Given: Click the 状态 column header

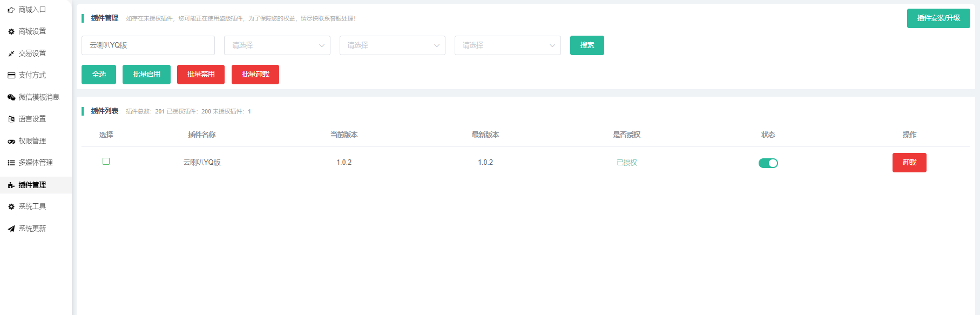Looking at the screenshot, I should tap(768, 135).
